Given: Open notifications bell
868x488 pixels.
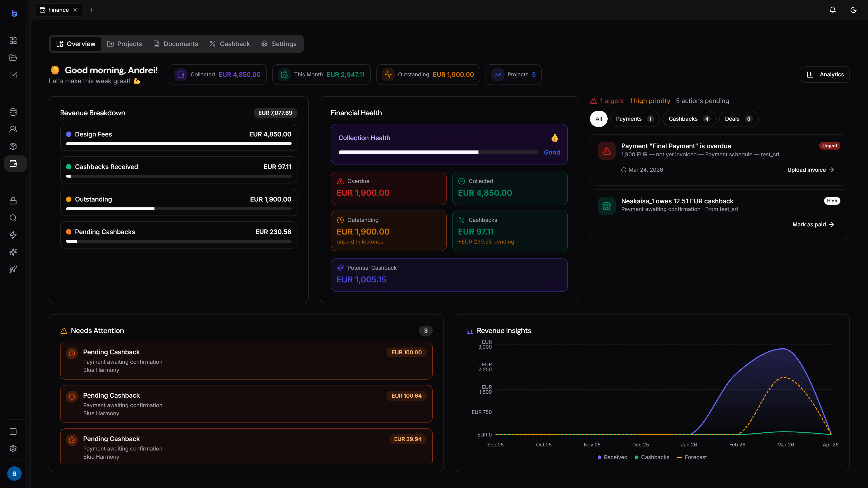Looking at the screenshot, I should click(833, 10).
